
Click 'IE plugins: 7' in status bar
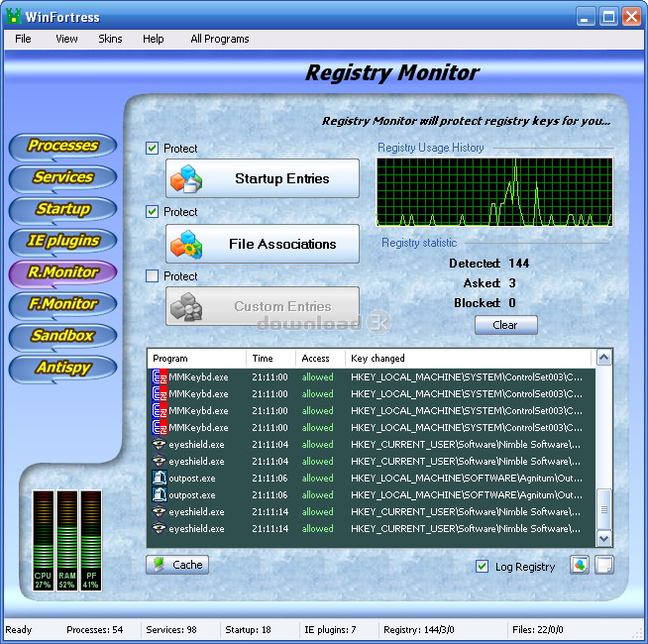point(330,629)
